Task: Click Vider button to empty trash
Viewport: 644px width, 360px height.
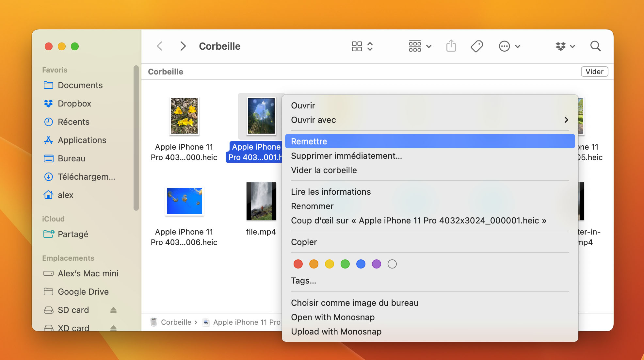Action: tap(594, 71)
